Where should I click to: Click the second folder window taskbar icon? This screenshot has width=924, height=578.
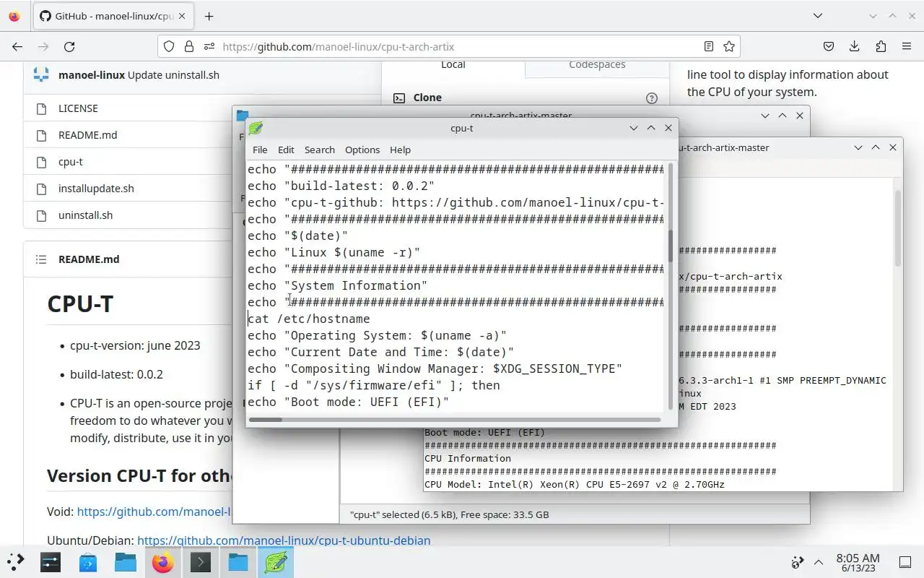(238, 562)
